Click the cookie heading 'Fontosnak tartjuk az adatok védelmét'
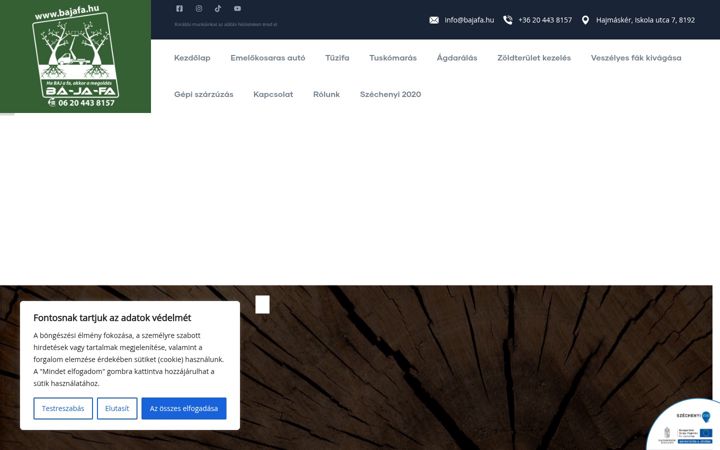The image size is (720, 450). pos(112,318)
